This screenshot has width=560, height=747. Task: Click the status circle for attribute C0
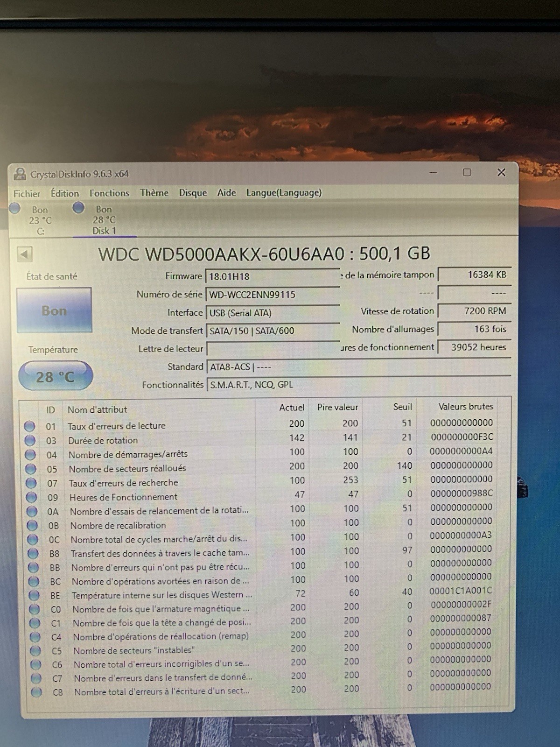(35, 609)
